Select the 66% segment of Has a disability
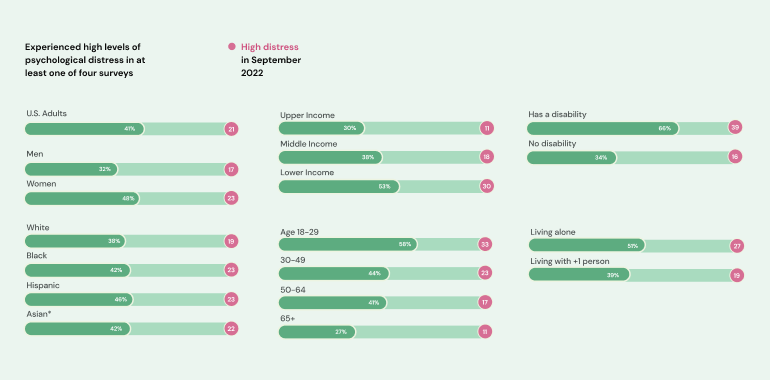 [603, 129]
